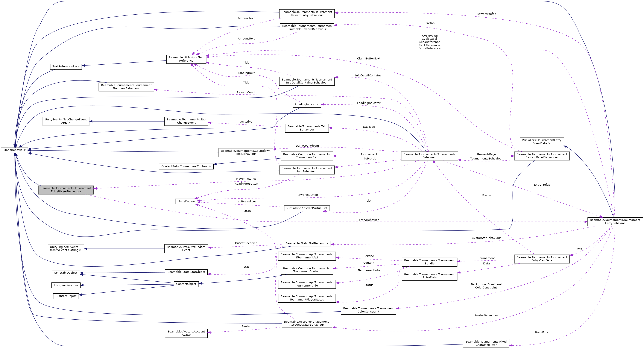Open the CountdownTextBehaviour node
Image resolution: width=644 pixels, height=349 pixels.
246,152
